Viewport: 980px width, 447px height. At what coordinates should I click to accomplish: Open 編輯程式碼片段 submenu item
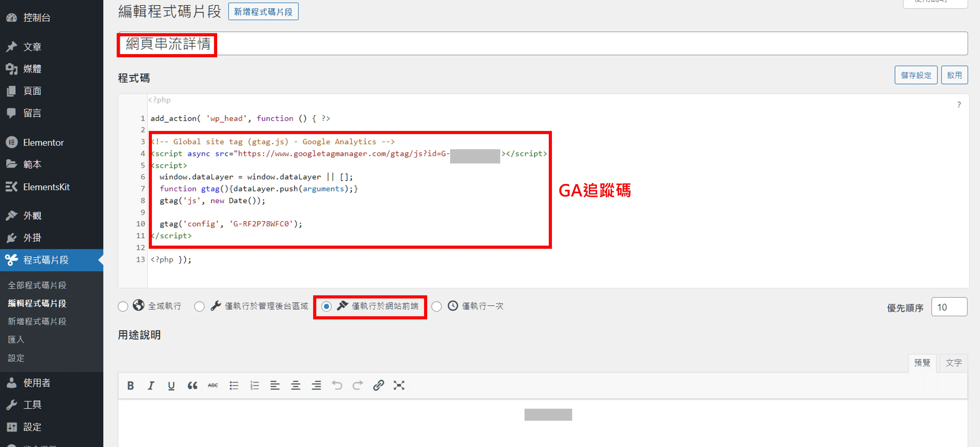(x=37, y=303)
